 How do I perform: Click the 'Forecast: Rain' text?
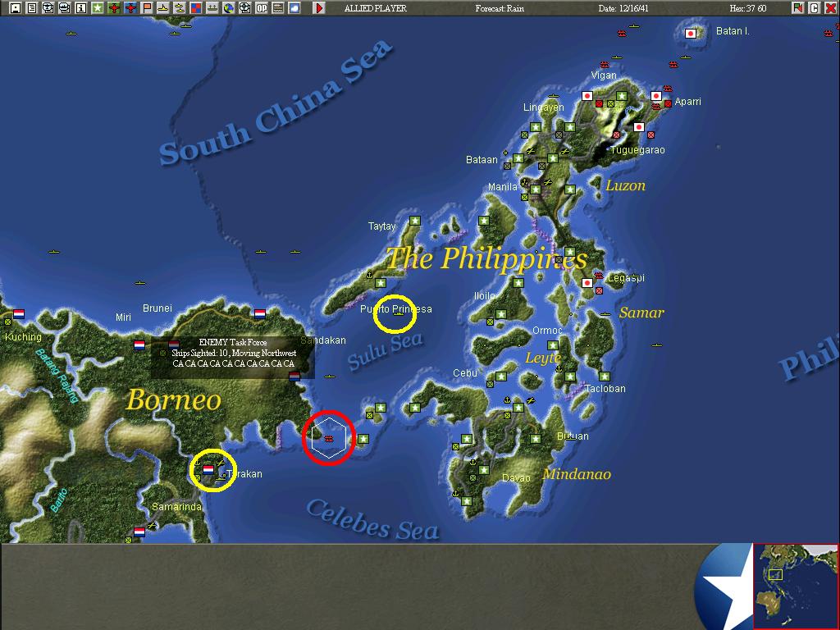click(500, 8)
